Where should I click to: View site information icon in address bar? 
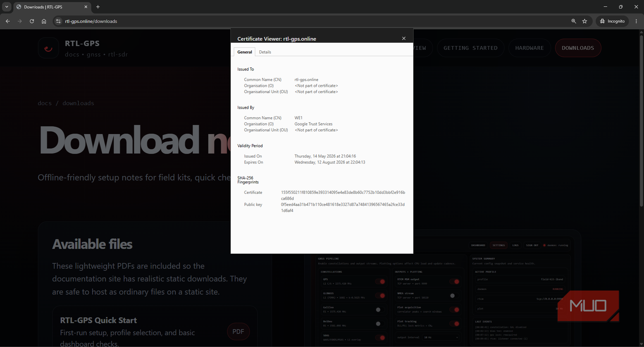58,21
